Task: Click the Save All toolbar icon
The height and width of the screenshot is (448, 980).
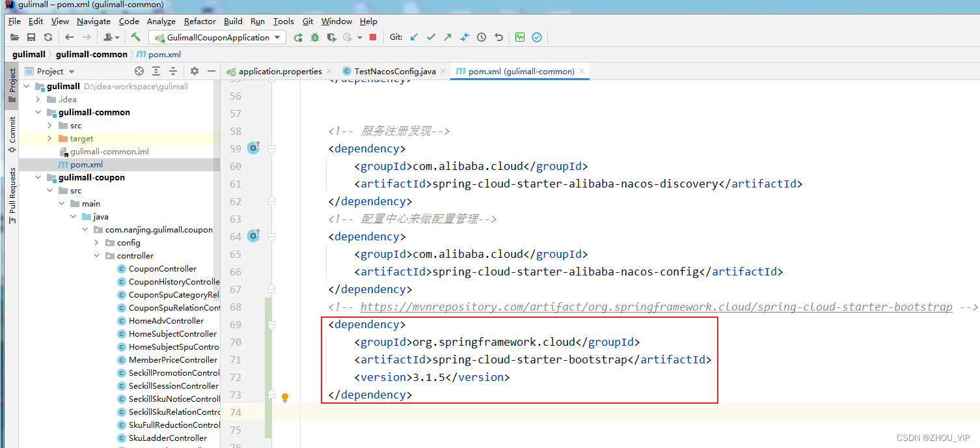Action: point(31,38)
